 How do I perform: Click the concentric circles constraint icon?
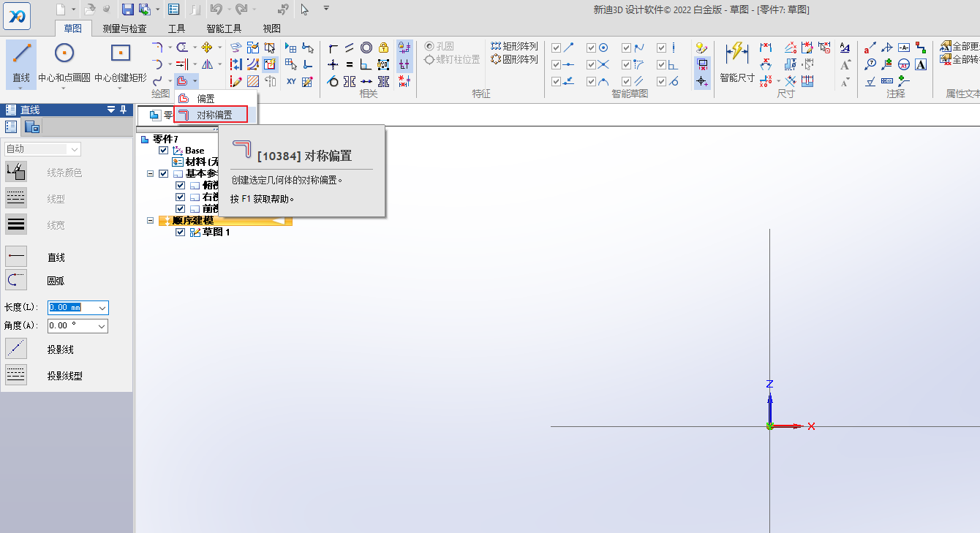point(366,48)
